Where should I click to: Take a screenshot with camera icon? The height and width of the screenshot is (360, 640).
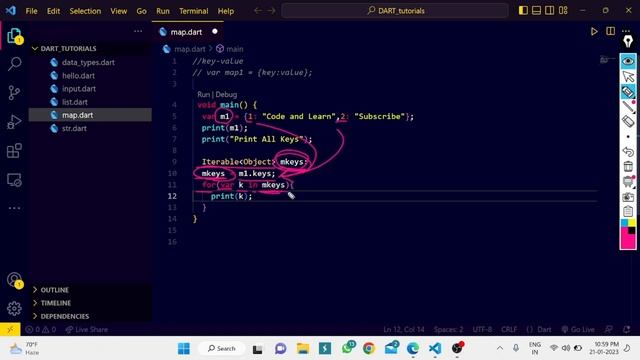tap(628, 197)
